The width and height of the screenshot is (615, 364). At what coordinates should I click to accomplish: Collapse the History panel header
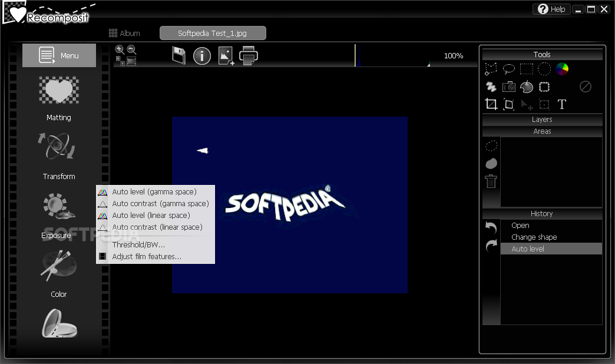point(542,213)
